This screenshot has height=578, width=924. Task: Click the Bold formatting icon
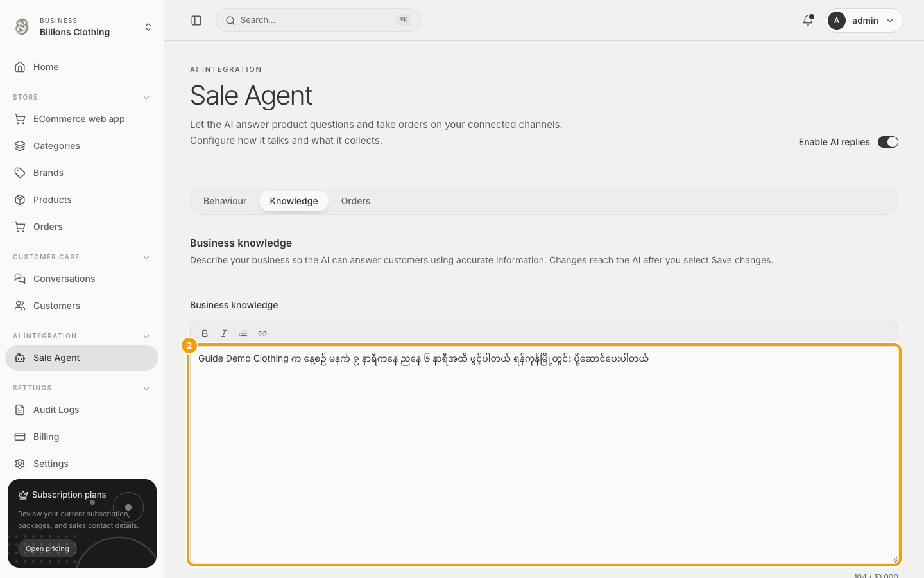coord(205,333)
